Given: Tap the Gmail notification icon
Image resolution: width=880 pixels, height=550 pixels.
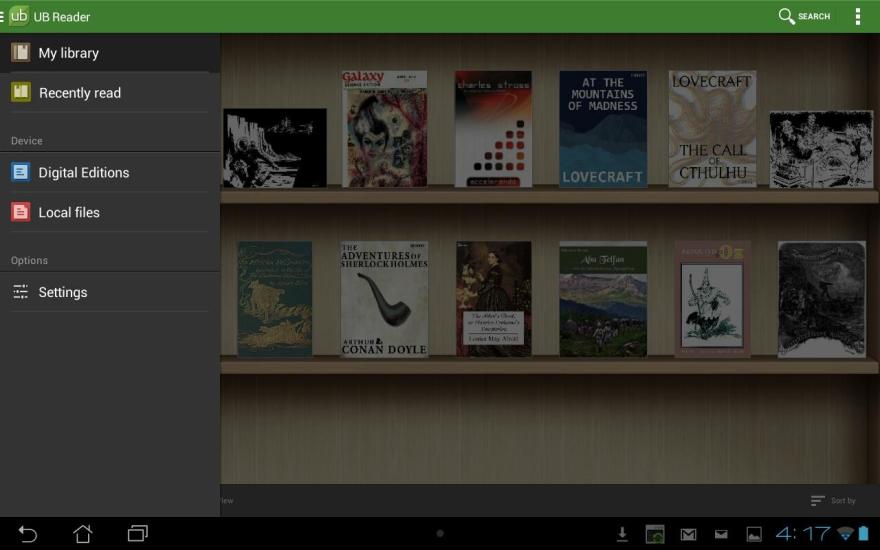Looking at the screenshot, I should [x=688, y=534].
